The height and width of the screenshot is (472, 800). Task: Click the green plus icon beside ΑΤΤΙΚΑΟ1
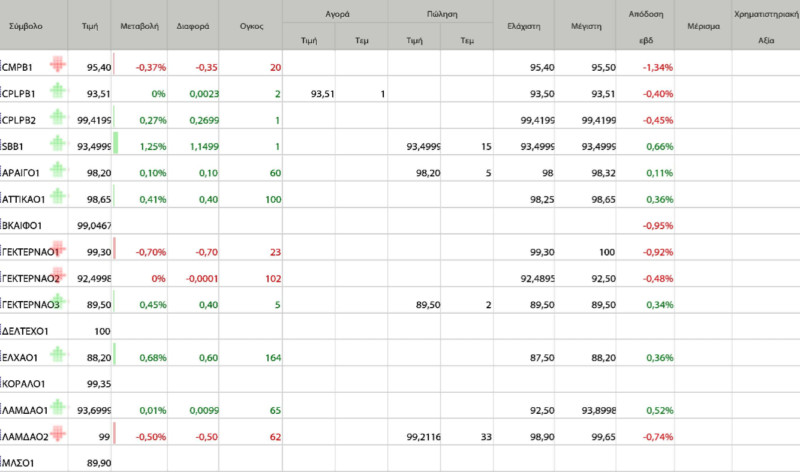[x=58, y=196]
